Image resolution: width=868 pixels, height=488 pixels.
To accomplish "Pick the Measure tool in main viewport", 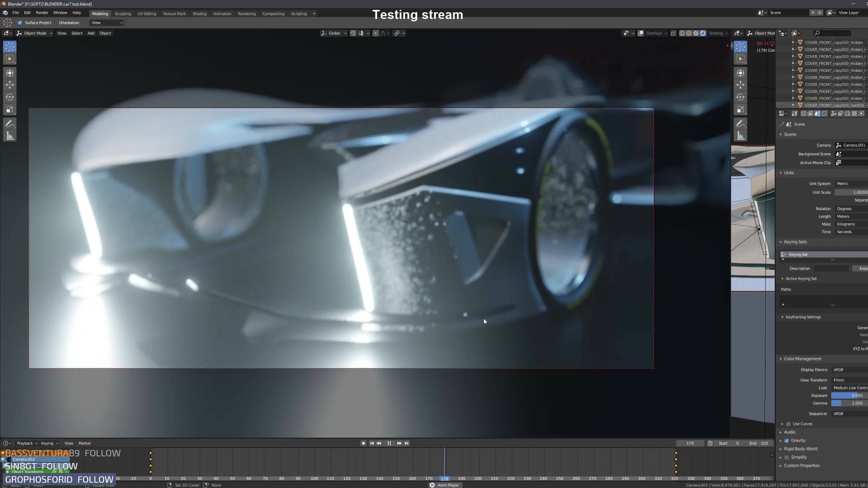I will tap(9, 136).
